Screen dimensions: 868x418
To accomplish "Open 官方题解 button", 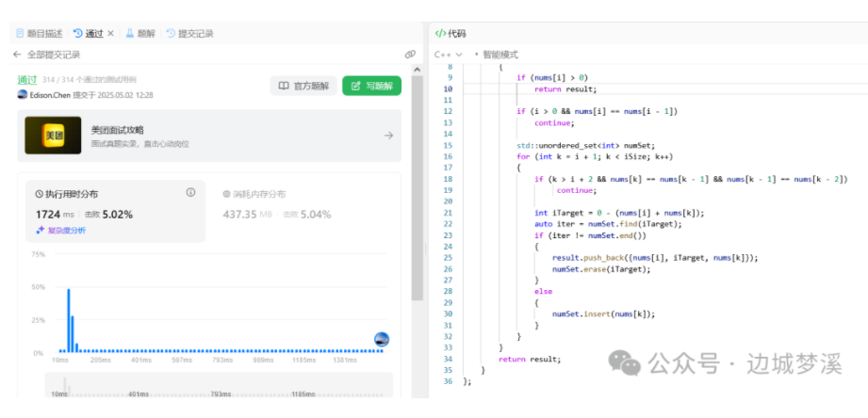I will click(303, 86).
